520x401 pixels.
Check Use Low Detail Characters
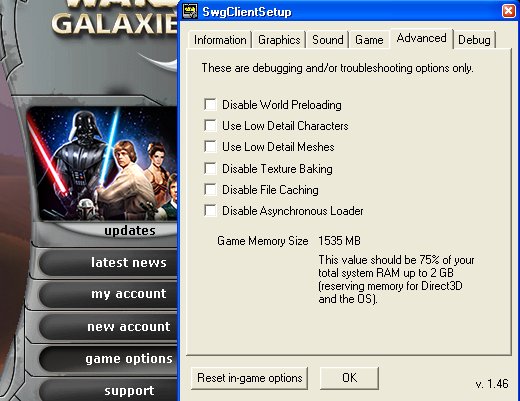click(210, 126)
